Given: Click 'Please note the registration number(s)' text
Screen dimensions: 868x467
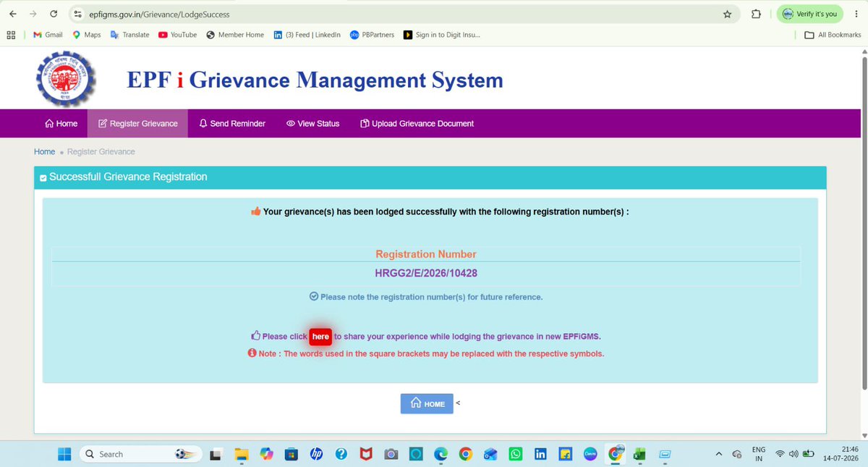Looking at the screenshot, I should click(x=431, y=297).
